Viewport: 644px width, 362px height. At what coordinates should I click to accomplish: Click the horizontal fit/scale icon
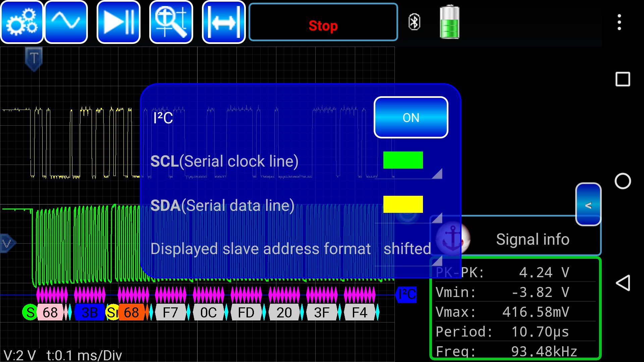pyautogui.click(x=224, y=22)
